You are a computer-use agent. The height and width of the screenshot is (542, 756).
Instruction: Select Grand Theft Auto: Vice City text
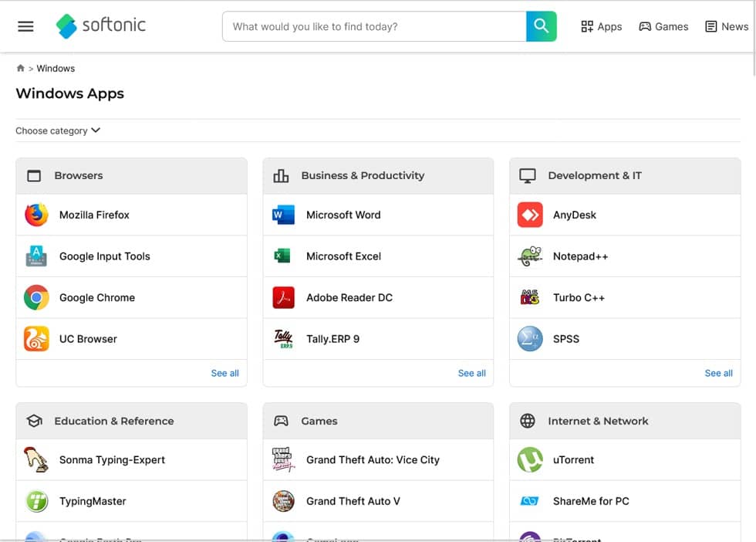click(x=373, y=459)
